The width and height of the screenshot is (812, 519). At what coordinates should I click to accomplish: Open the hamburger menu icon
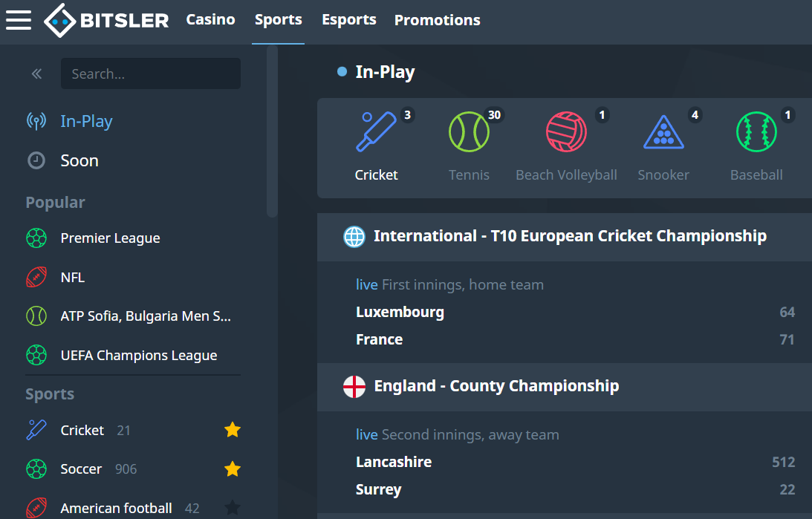coord(19,20)
